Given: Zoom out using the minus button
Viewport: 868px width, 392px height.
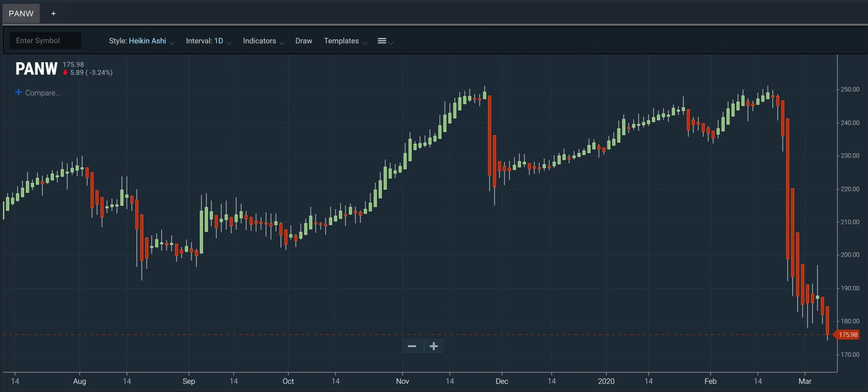Looking at the screenshot, I should coord(412,346).
